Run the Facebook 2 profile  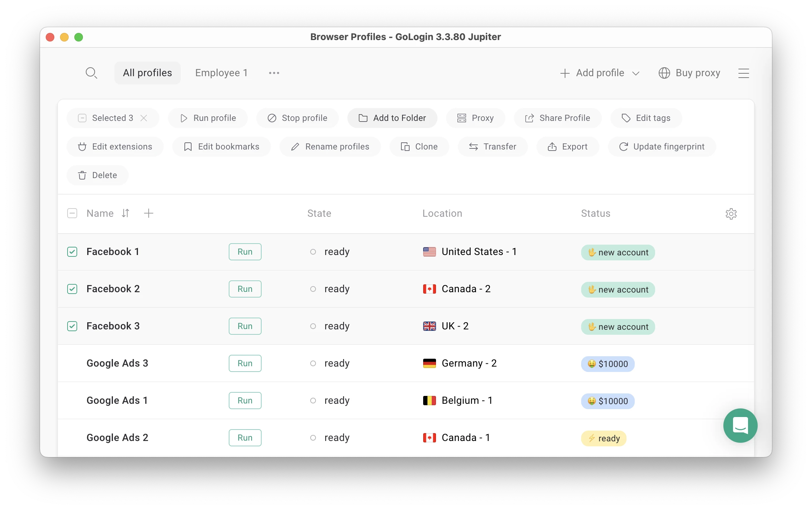245,289
